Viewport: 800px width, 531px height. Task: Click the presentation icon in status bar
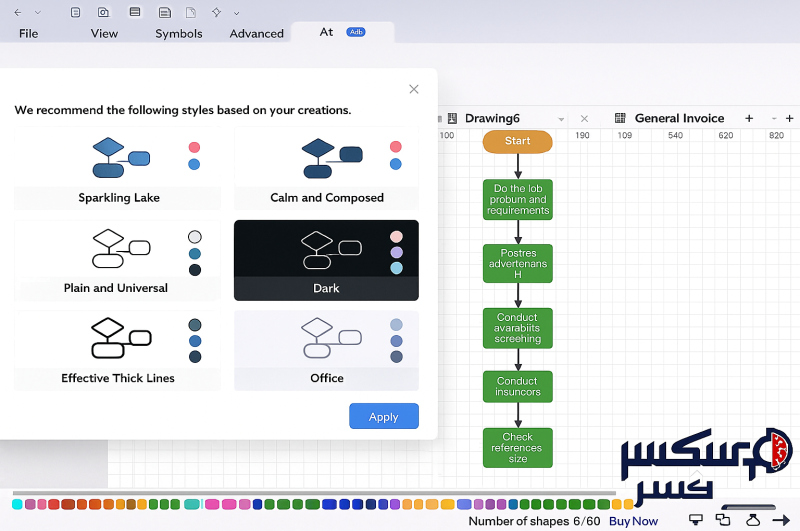(x=695, y=520)
